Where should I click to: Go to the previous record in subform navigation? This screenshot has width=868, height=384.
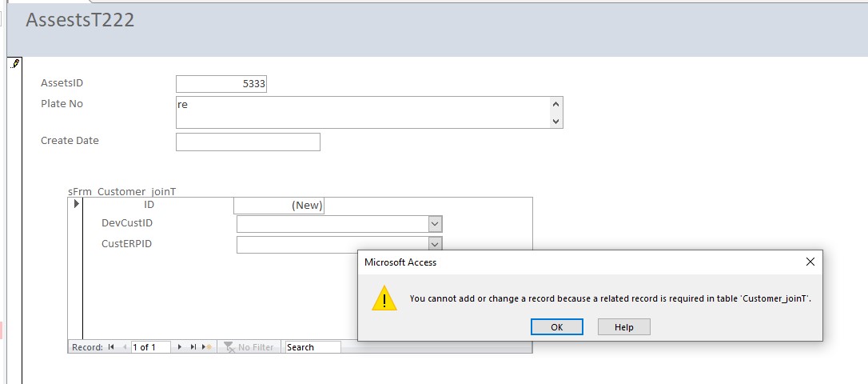pos(125,347)
